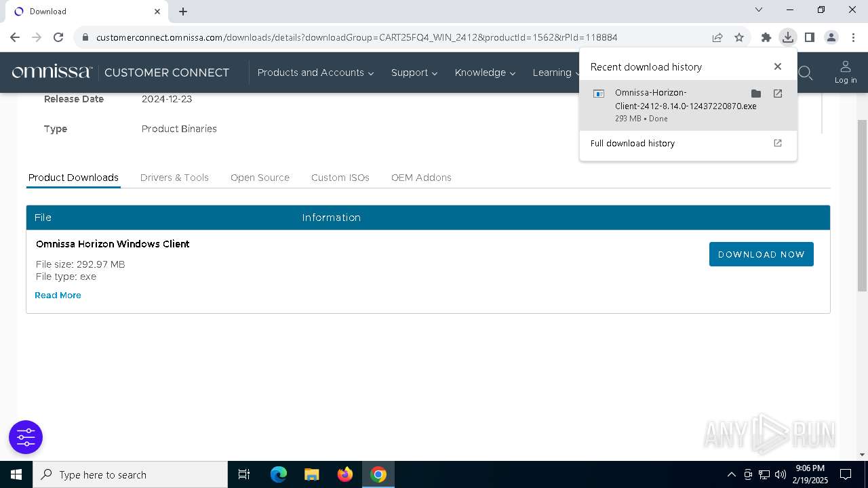868x488 pixels.
Task: Open File Explorer from taskbar
Action: click(x=311, y=474)
